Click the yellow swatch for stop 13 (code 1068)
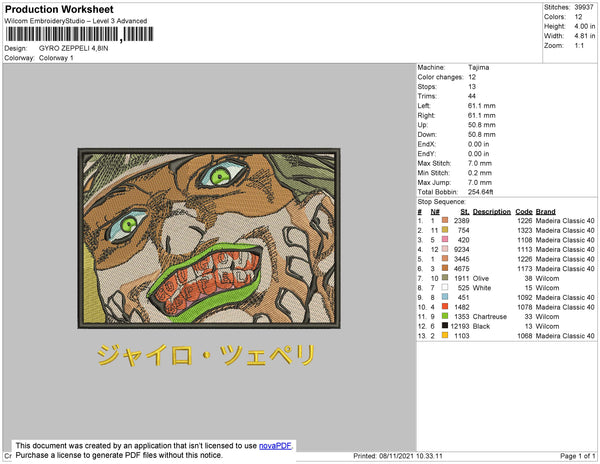Screen dimensions: 600x464 click(445, 335)
